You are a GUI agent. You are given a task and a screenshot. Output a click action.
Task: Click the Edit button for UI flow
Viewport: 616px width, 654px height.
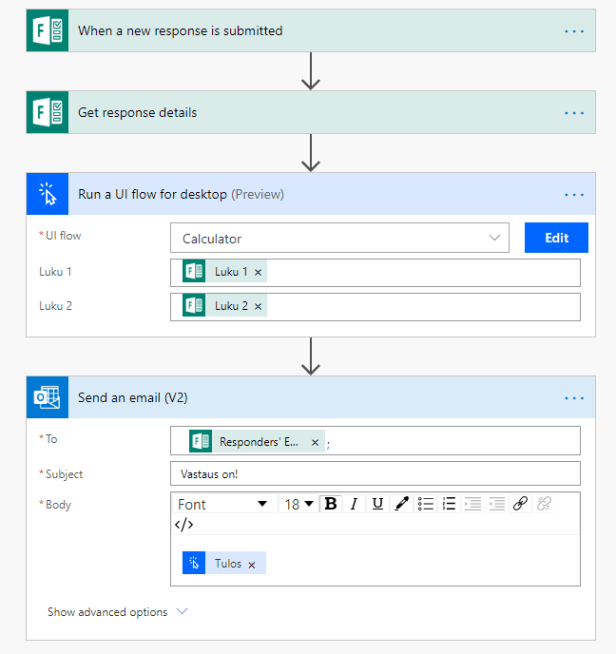(556, 238)
